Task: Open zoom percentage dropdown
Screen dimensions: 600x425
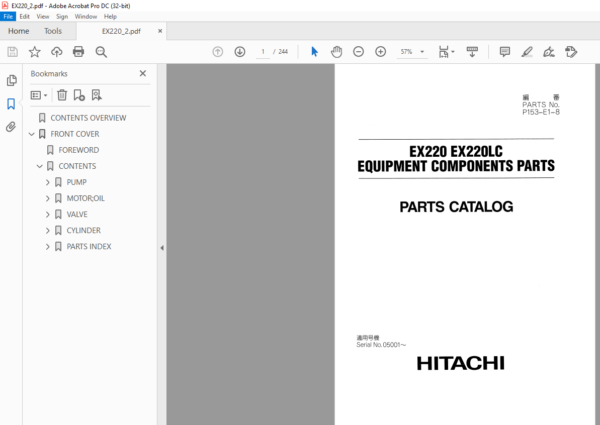Action: click(x=422, y=52)
